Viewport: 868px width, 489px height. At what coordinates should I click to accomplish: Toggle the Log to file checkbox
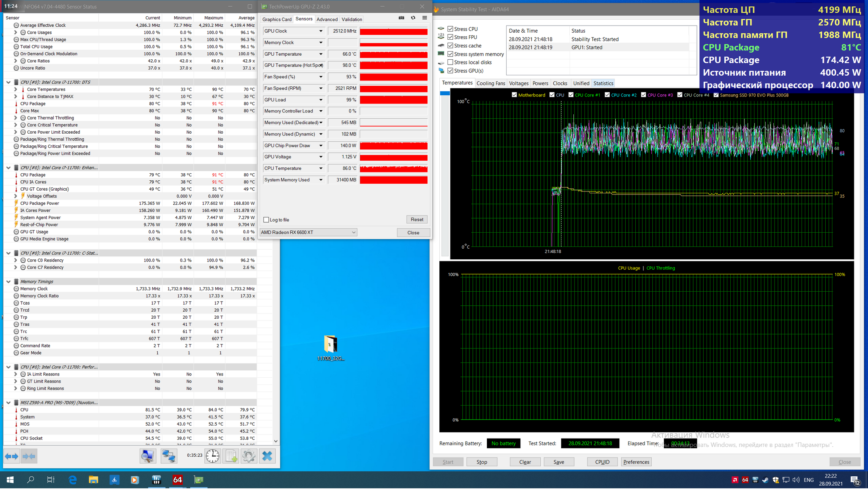pos(266,220)
